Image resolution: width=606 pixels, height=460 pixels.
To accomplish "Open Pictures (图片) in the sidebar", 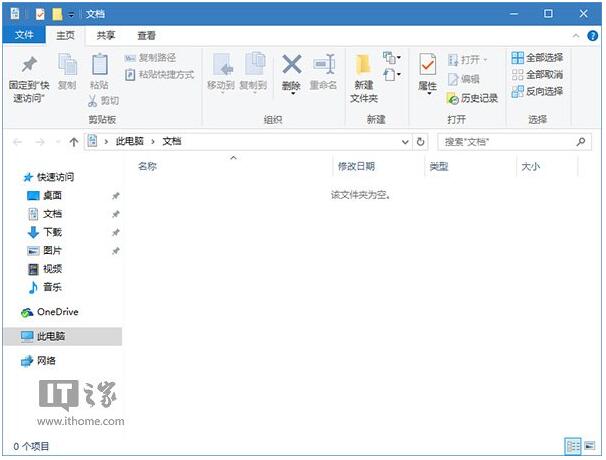I will [44, 250].
